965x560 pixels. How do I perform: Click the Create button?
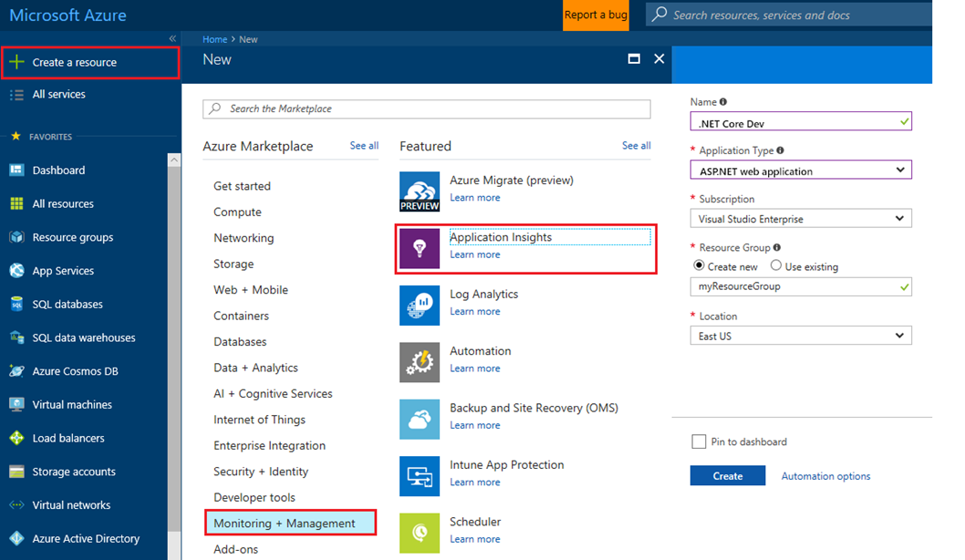[728, 476]
